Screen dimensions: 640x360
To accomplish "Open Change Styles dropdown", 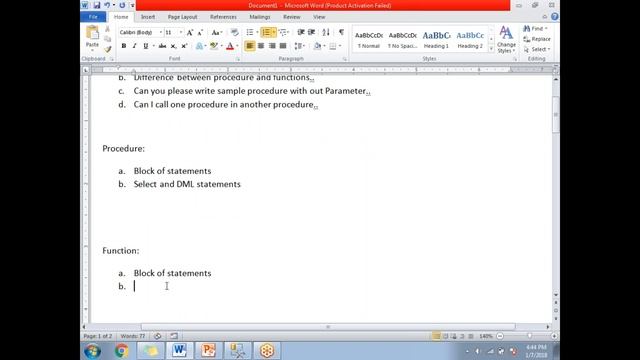I will (x=506, y=40).
